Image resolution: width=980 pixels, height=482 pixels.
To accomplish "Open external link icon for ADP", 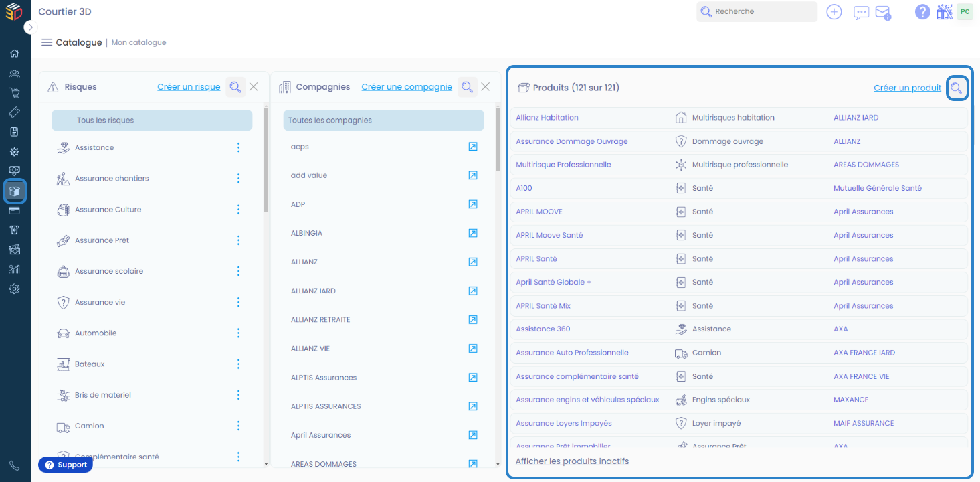I will point(473,204).
